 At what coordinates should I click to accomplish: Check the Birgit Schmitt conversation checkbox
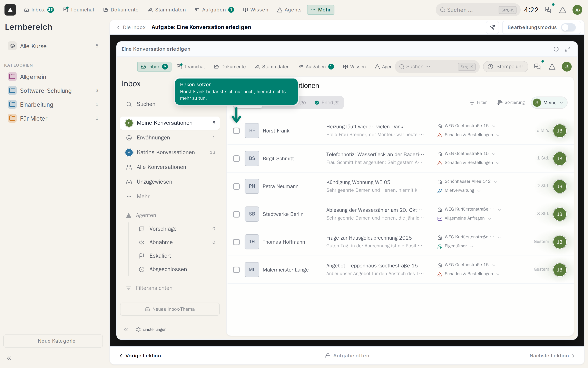(236, 158)
